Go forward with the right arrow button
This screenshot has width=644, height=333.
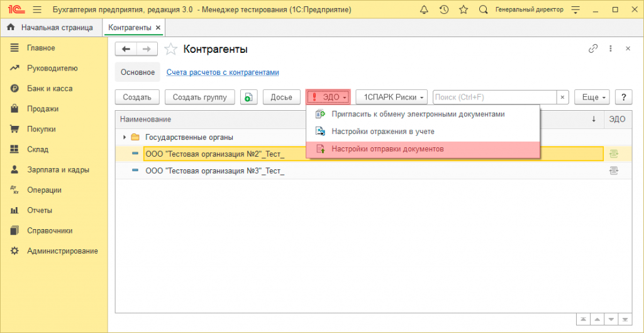[x=147, y=49]
